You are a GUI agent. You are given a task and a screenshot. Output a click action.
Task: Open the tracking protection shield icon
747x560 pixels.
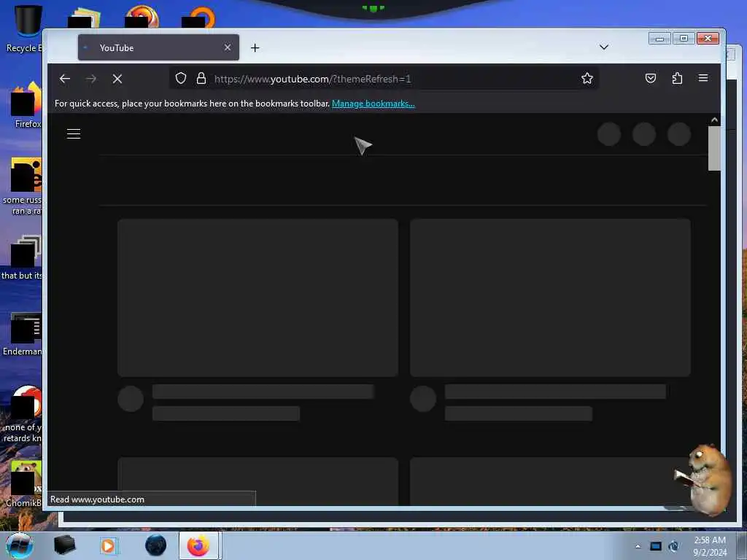click(181, 78)
